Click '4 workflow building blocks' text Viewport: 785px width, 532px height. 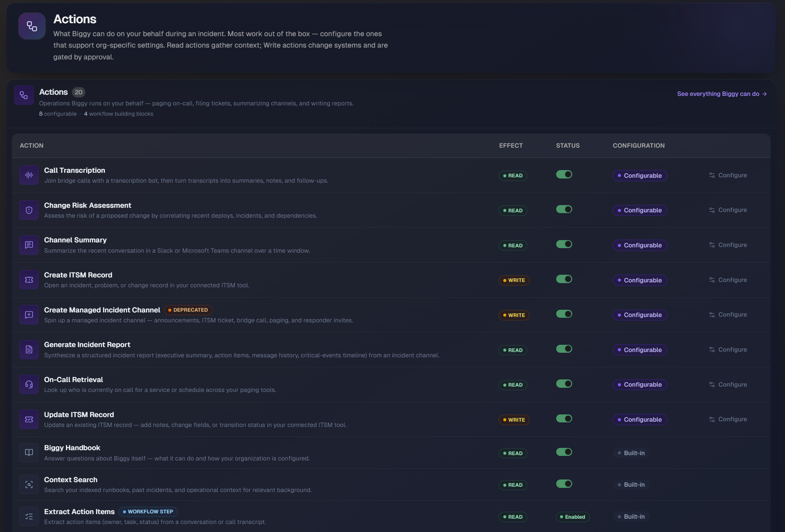[118, 114]
